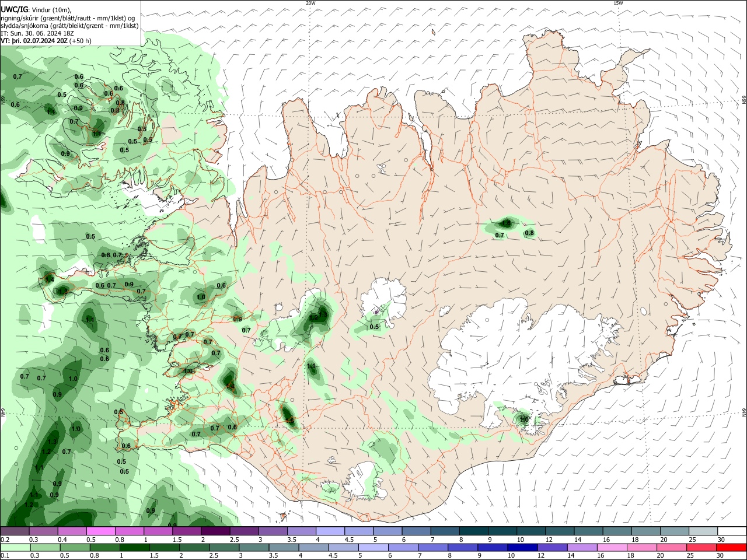This screenshot has width=747, height=560.
Task: Pick the red 25–30 swatch in rain scale
Action: 731,548
